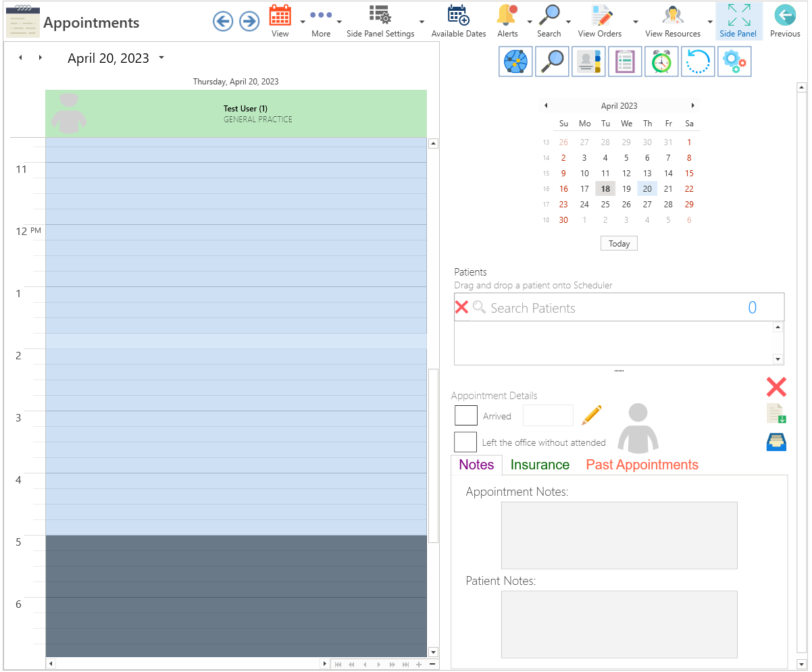
Task: Toggle the Side Panel button
Action: pos(739,21)
